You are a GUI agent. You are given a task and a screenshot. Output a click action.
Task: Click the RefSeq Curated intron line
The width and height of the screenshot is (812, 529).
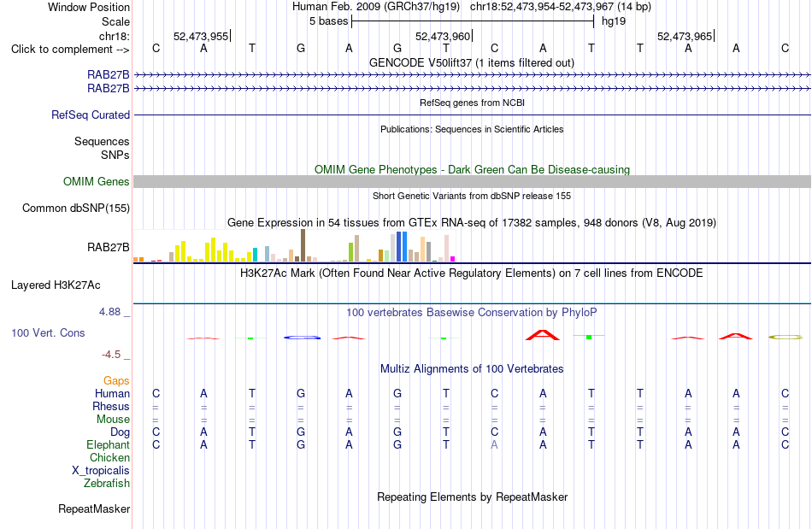pos(472,115)
